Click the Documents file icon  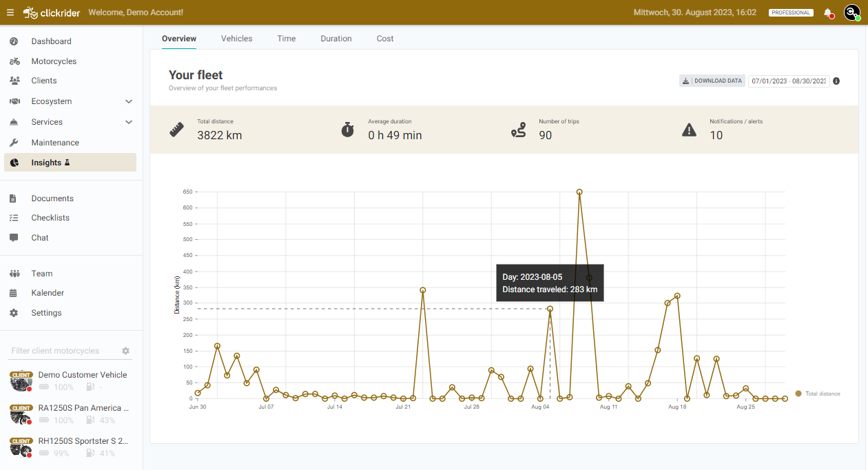13,198
